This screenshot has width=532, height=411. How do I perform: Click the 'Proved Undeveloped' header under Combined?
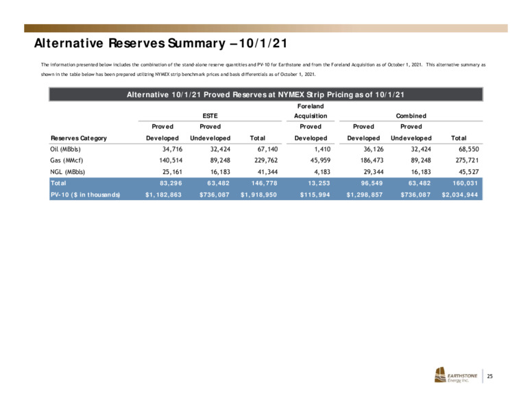pyautogui.click(x=411, y=132)
